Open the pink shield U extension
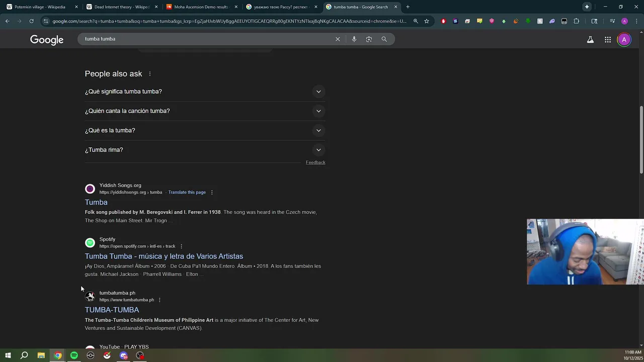 [x=492, y=21]
